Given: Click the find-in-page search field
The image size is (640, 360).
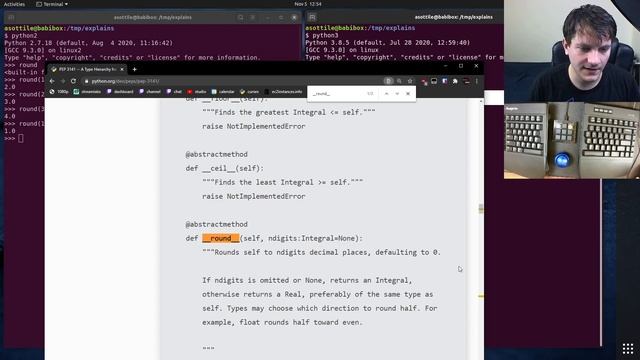Looking at the screenshot, I should click(x=337, y=94).
